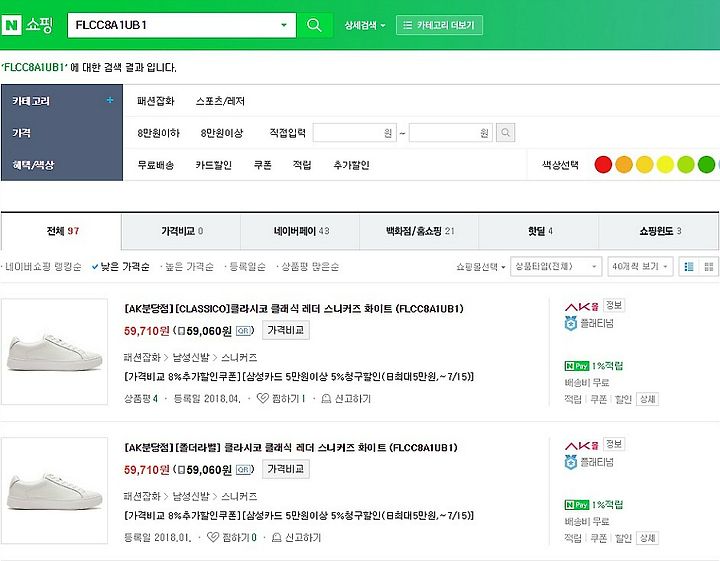Click 상세 button on the 폴더라벨 item
720x561 pixels.
click(x=647, y=538)
